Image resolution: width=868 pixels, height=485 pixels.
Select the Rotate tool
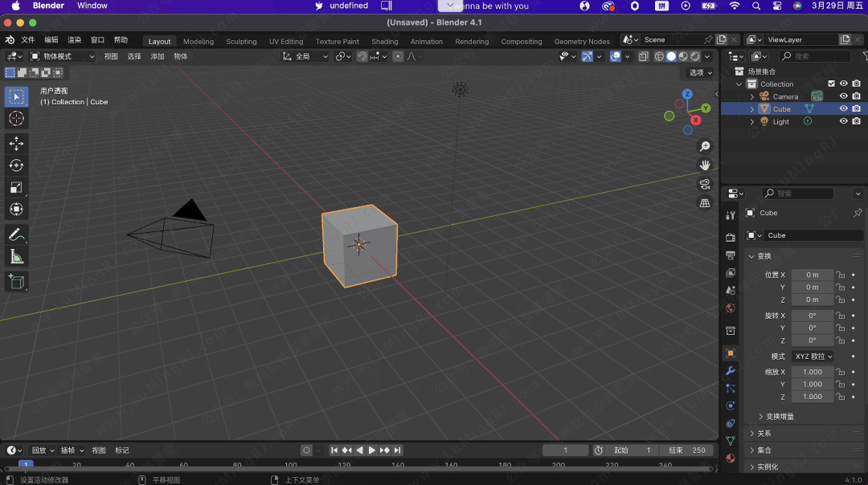tap(16, 165)
